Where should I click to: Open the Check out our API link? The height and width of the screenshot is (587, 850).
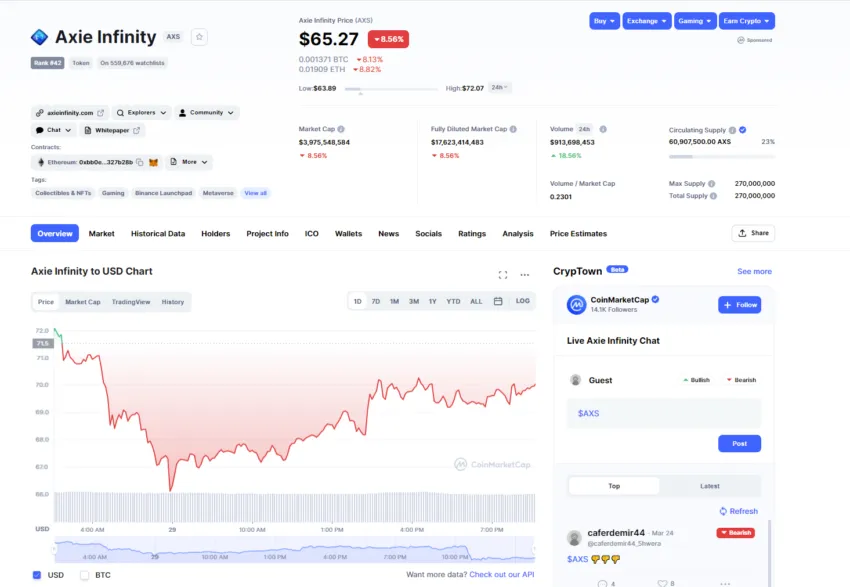point(501,575)
